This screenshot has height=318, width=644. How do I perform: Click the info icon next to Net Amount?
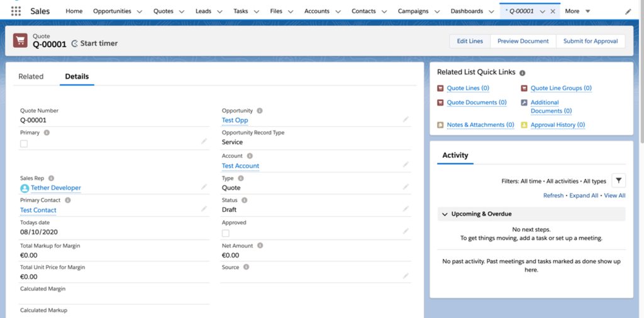260,245
